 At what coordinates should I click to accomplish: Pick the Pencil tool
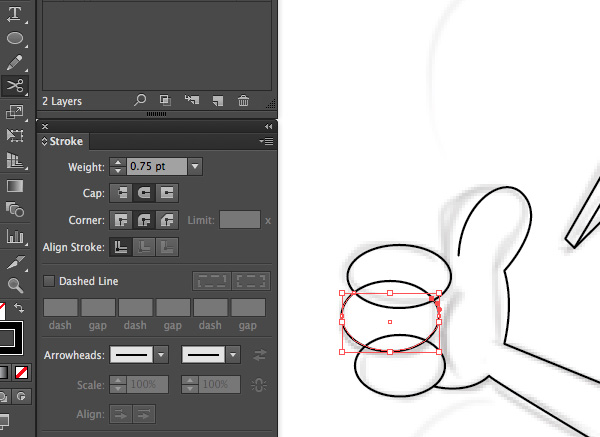pos(15,62)
